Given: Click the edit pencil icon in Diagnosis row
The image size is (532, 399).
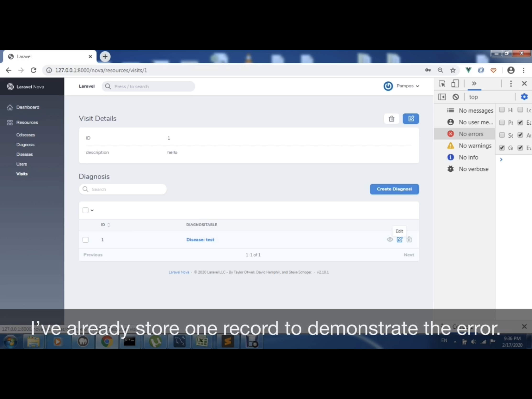Looking at the screenshot, I should [399, 239].
